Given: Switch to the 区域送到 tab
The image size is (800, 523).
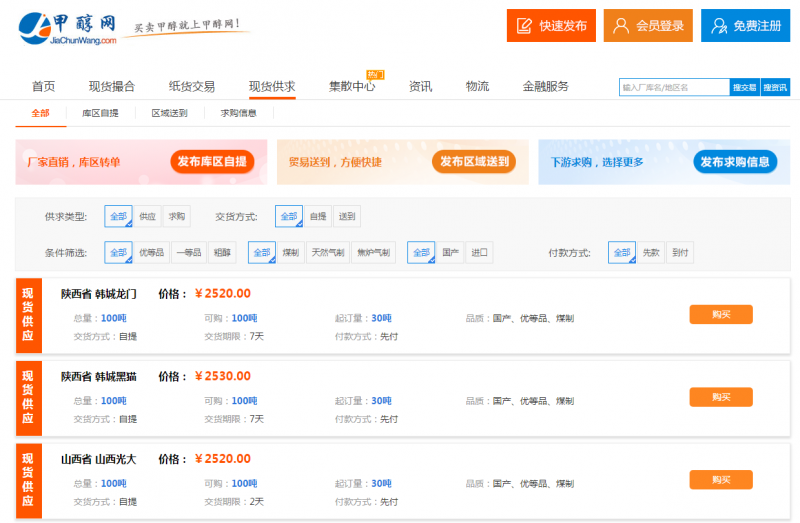Looking at the screenshot, I should [x=169, y=113].
